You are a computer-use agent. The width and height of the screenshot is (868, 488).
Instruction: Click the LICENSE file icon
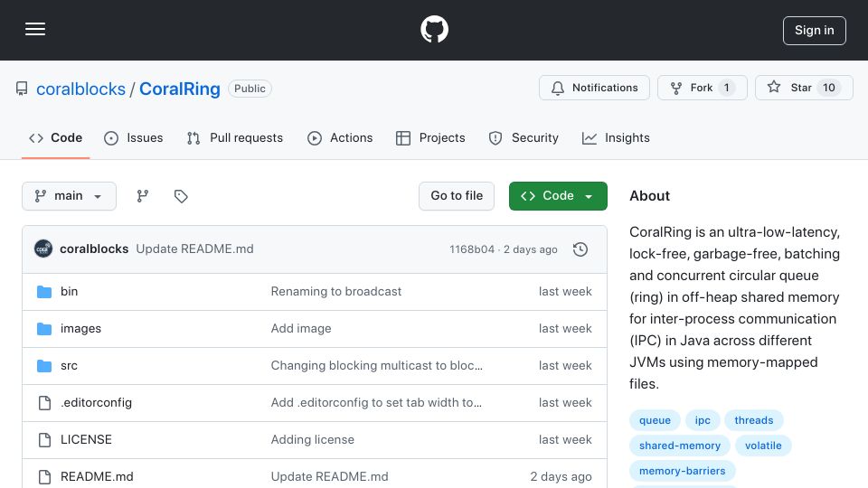(44, 440)
